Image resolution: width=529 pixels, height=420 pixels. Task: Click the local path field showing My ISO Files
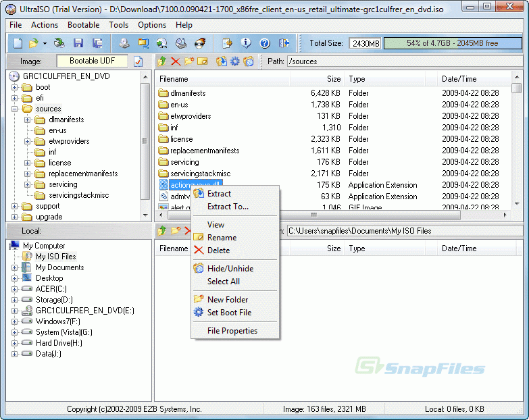tap(403, 231)
